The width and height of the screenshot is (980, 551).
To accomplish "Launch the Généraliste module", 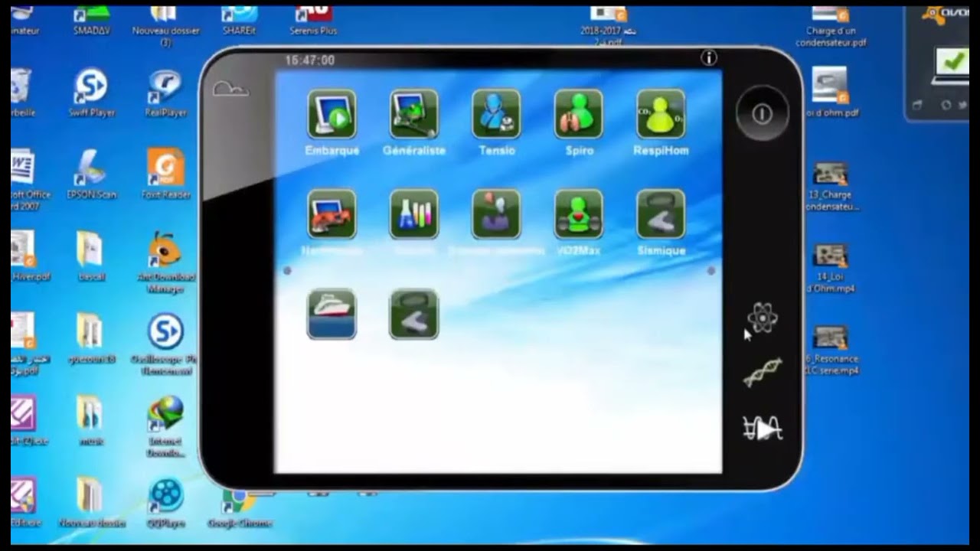I will [414, 114].
